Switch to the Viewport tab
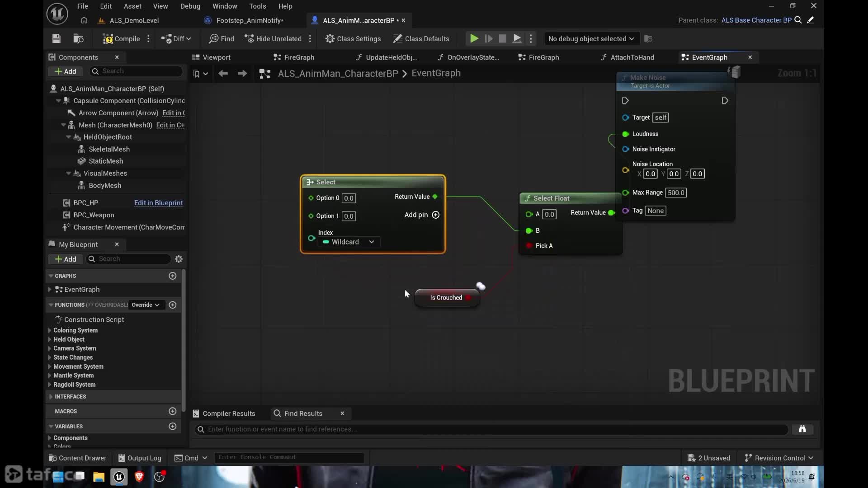Viewport: 868px width, 488px height. [x=217, y=57]
